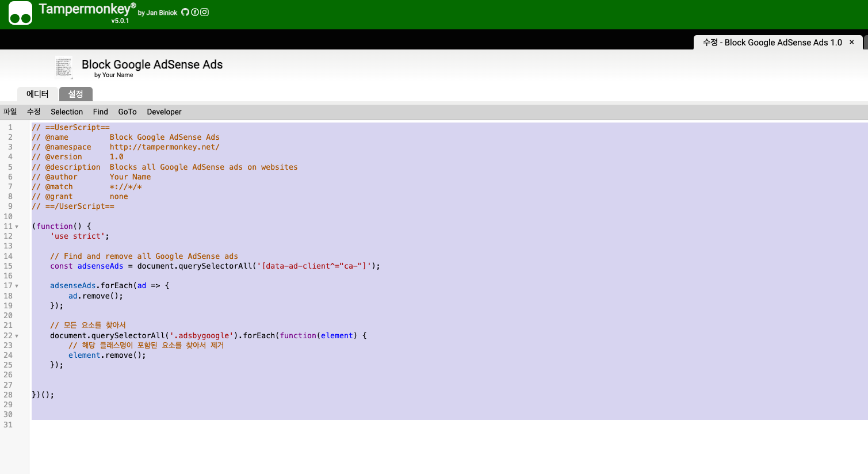
Task: Place cursor on the '@name' metadata line
Action: pos(125,137)
